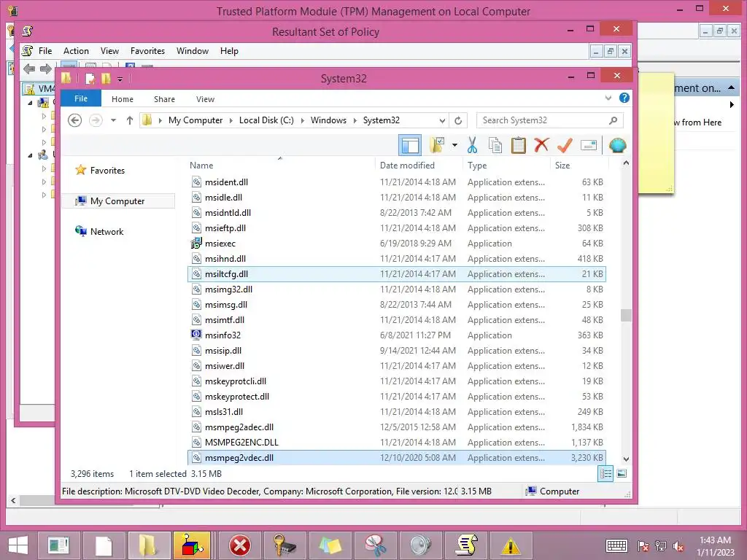Image resolution: width=747 pixels, height=560 pixels.
Task: Select My Computer in navigation pane
Action: click(117, 201)
